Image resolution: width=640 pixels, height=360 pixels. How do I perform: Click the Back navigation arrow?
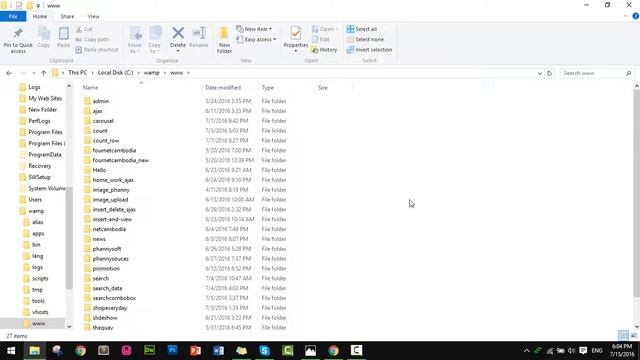pyautogui.click(x=9, y=73)
